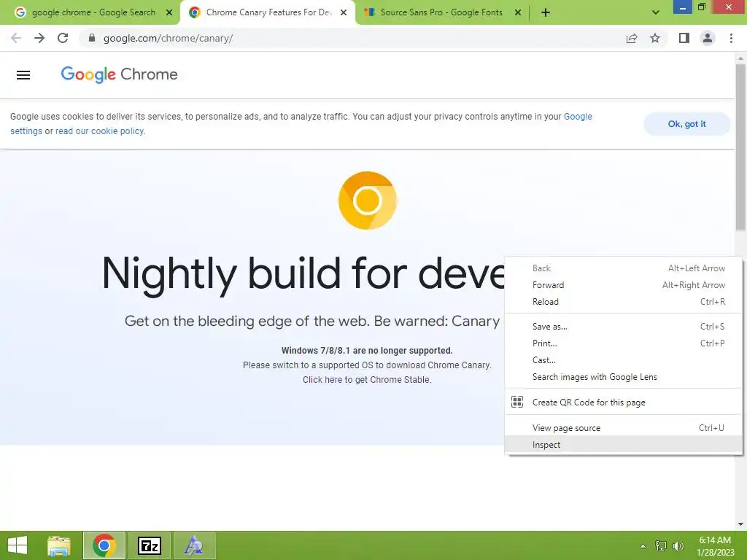Go forward using browser forward arrow
747x560 pixels.
click(39, 38)
